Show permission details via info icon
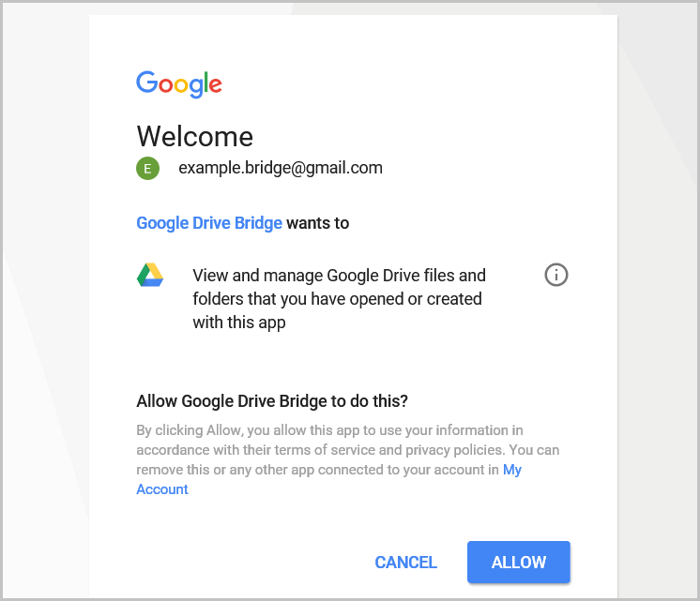Image resolution: width=700 pixels, height=601 pixels. tap(555, 275)
